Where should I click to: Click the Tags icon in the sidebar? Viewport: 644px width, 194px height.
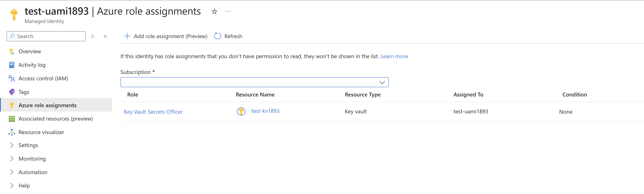tap(11, 92)
